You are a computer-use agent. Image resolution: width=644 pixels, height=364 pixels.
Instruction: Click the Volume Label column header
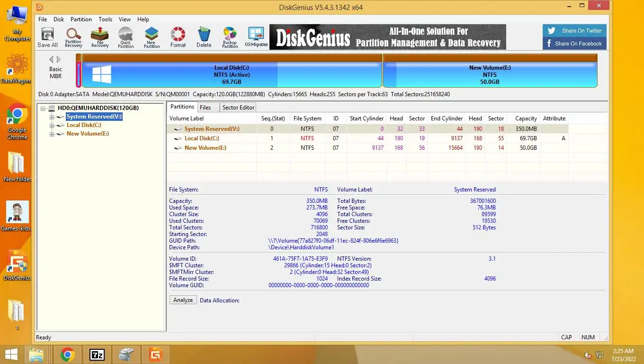pyautogui.click(x=212, y=118)
